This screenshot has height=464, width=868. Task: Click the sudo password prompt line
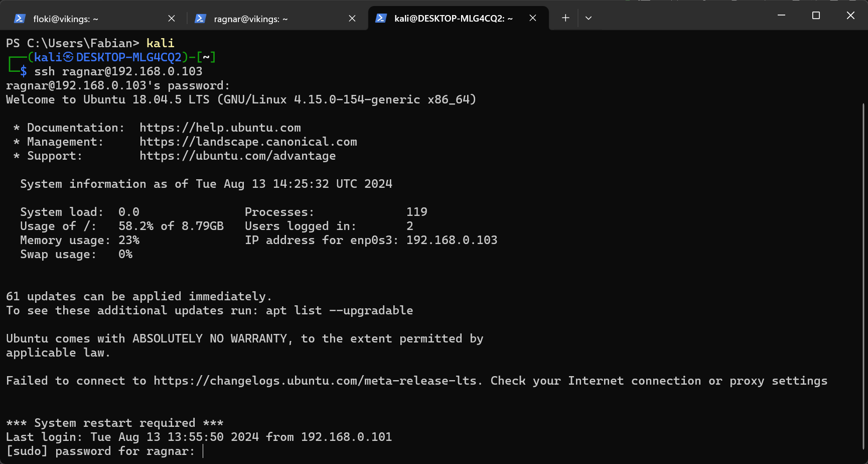[100, 451]
